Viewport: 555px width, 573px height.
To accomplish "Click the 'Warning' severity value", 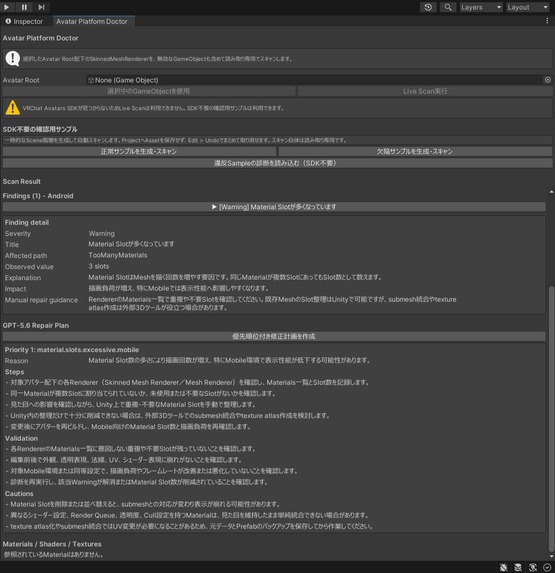I will [x=102, y=234].
